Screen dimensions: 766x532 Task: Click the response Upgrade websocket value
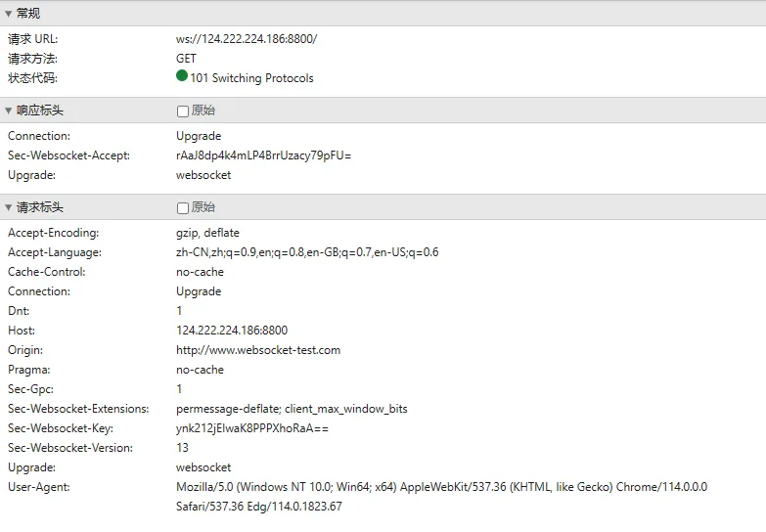[203, 175]
